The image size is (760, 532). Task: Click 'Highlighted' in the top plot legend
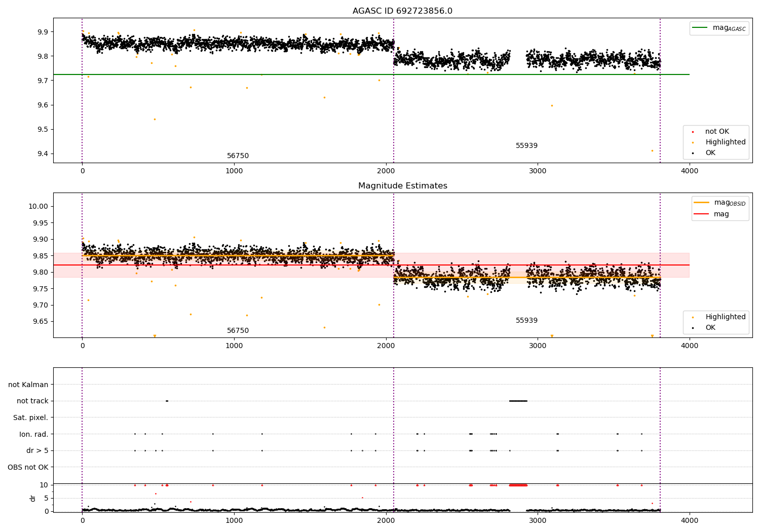pos(726,142)
